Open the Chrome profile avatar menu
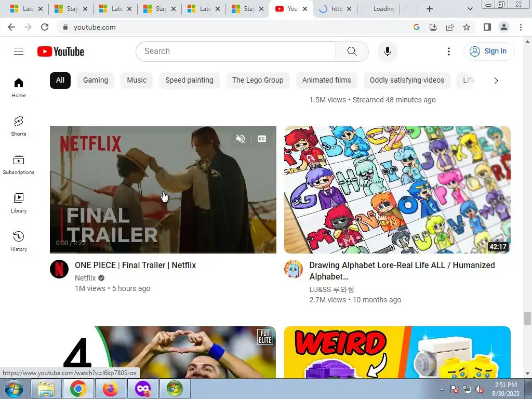Image resolution: width=532 pixels, height=399 pixels. click(x=504, y=27)
